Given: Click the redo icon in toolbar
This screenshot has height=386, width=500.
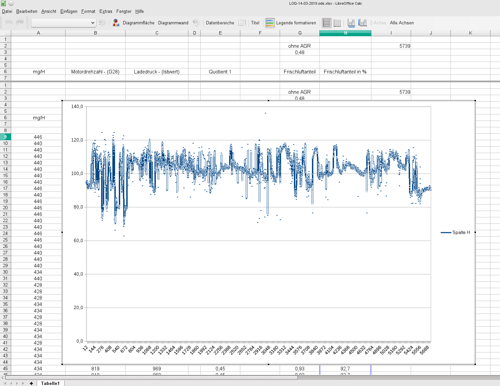Looking at the screenshot, I should pos(20,22).
